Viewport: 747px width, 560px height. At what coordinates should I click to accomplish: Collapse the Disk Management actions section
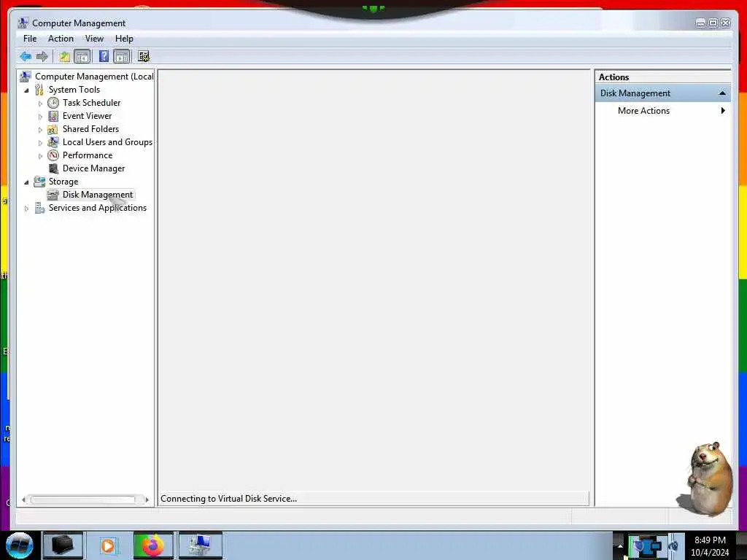coord(722,93)
